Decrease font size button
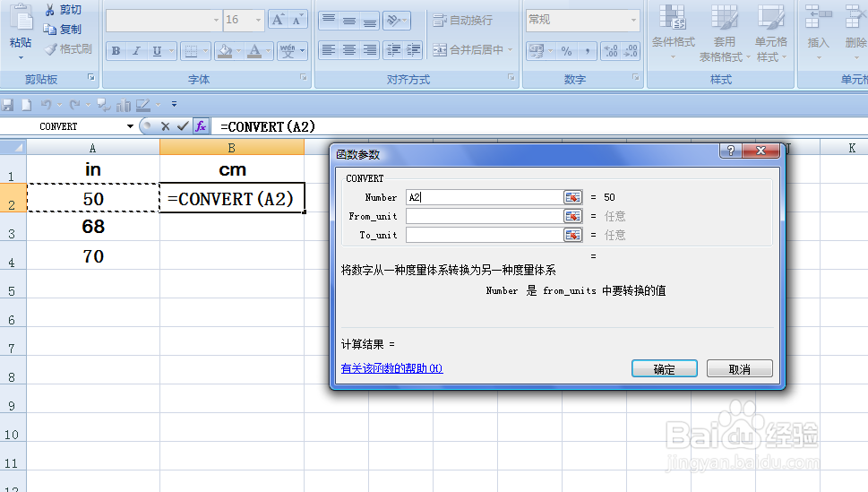Viewport: 868px width, 492px height. (297, 20)
